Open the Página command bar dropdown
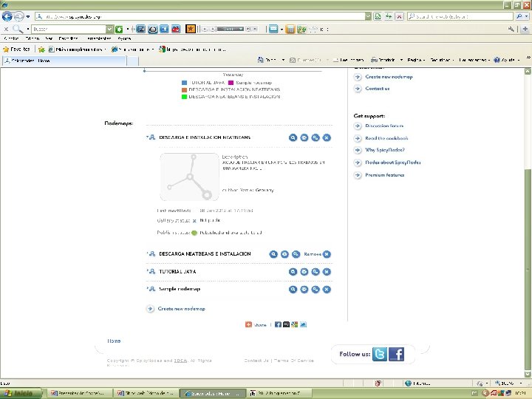The image size is (532, 399). pos(416,60)
